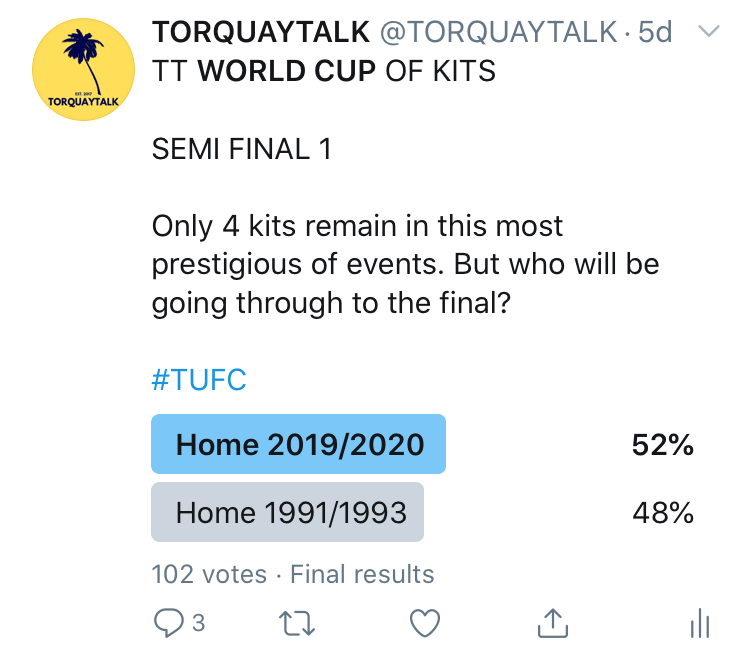Open the TORQUAYTALK display name profile
Image resolution: width=750 pixels, height=649 pixels.
(x=259, y=33)
